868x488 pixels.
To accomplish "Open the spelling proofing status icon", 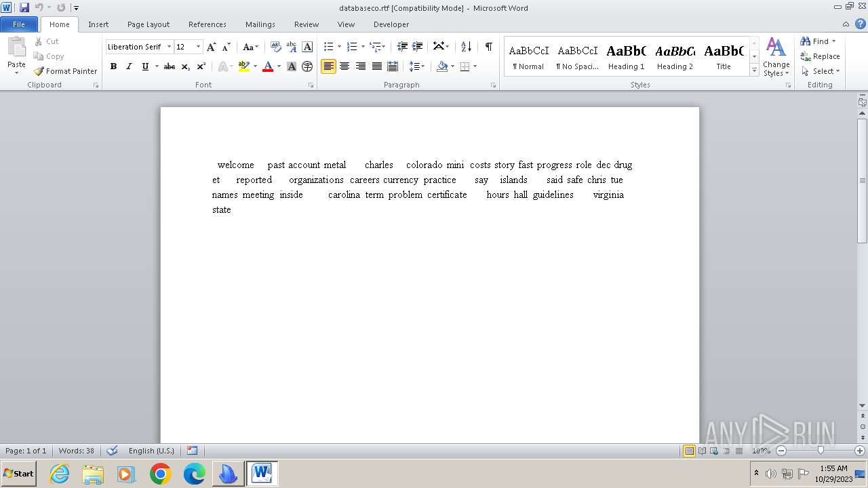I will (113, 451).
